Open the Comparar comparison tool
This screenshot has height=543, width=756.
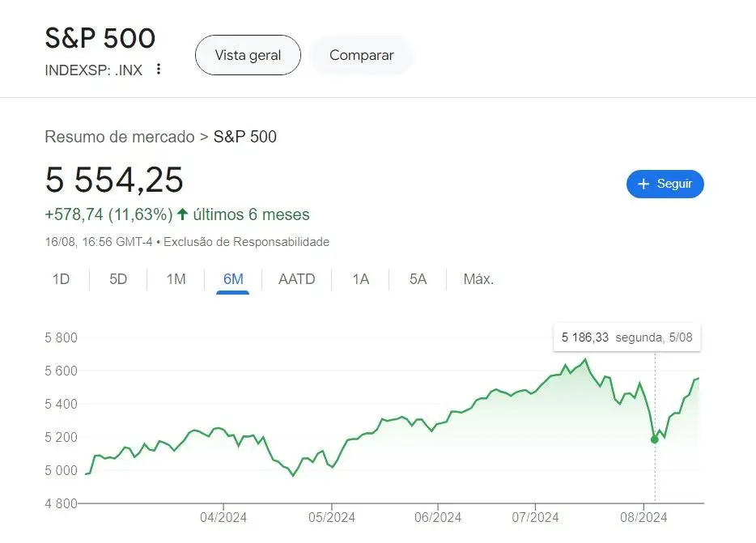tap(361, 55)
